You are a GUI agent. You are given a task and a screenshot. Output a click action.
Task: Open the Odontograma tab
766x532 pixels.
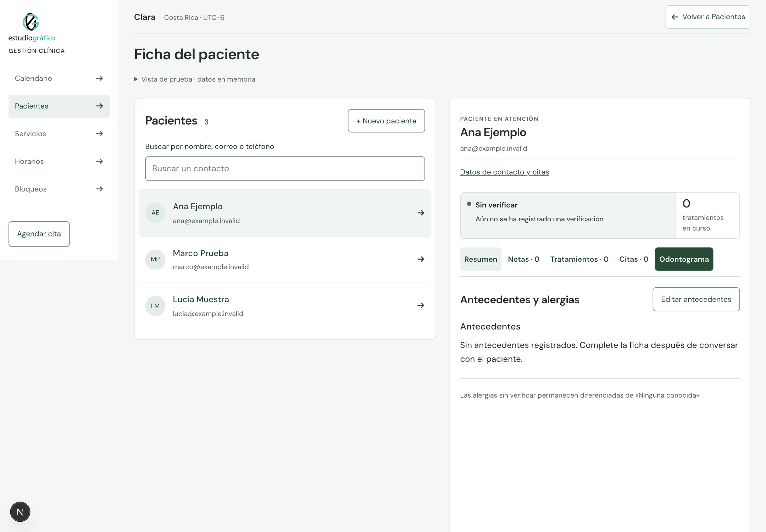(684, 259)
